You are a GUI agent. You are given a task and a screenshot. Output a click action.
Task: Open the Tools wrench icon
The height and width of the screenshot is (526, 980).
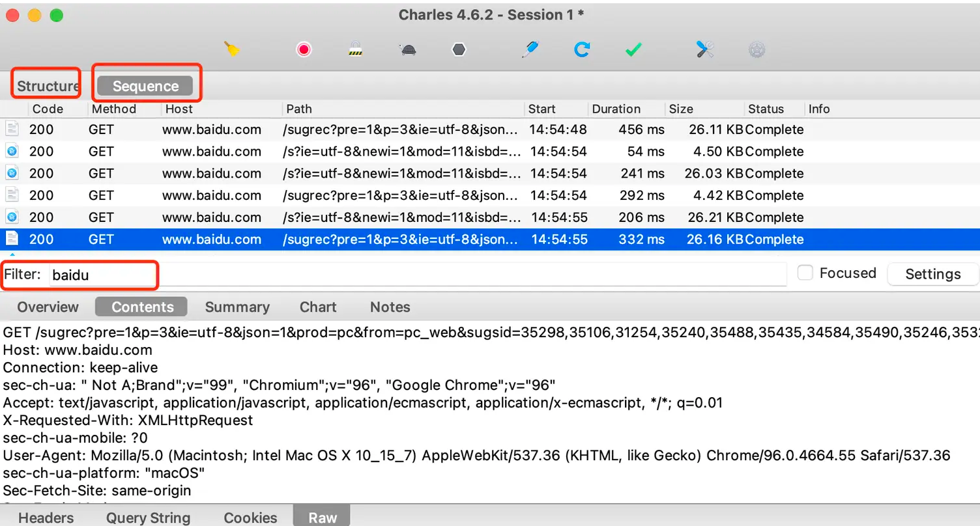tap(705, 49)
